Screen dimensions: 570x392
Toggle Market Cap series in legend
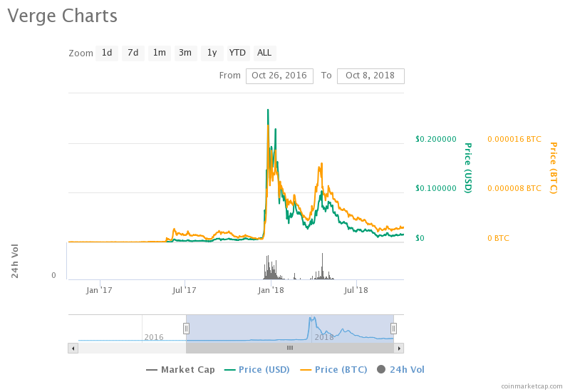180,369
